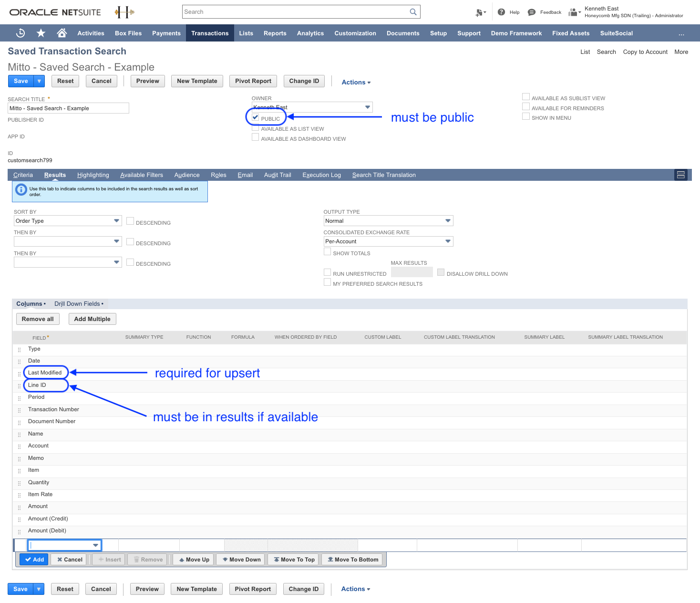Open the Recent Records history icon
The height and width of the screenshot is (603, 700).
(21, 33)
